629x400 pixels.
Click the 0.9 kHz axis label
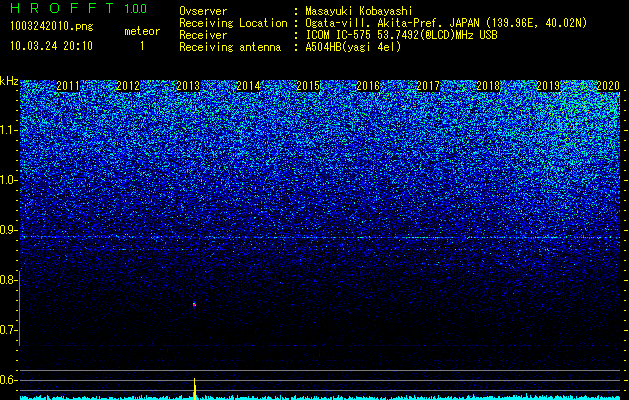[7, 230]
